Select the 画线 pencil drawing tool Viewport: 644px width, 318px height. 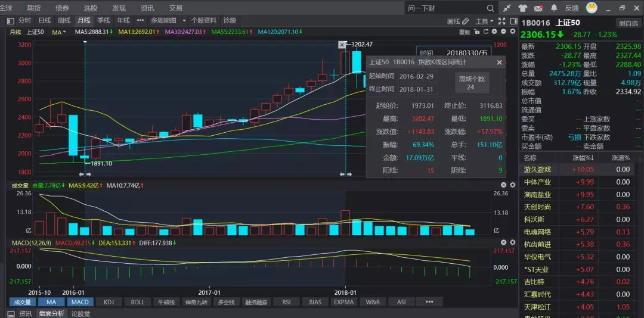[458, 21]
